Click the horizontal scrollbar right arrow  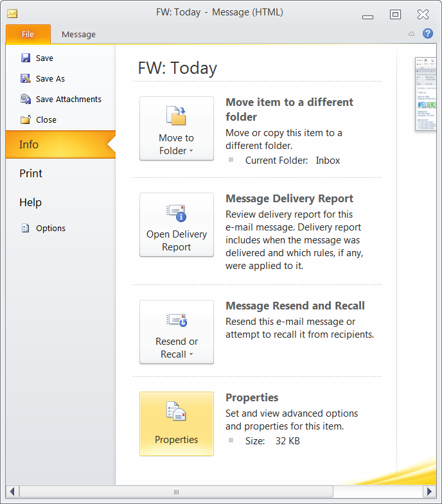(x=429, y=492)
